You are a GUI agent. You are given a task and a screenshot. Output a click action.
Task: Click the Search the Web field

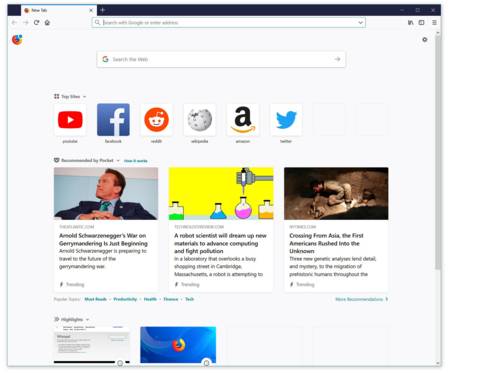[x=221, y=59]
